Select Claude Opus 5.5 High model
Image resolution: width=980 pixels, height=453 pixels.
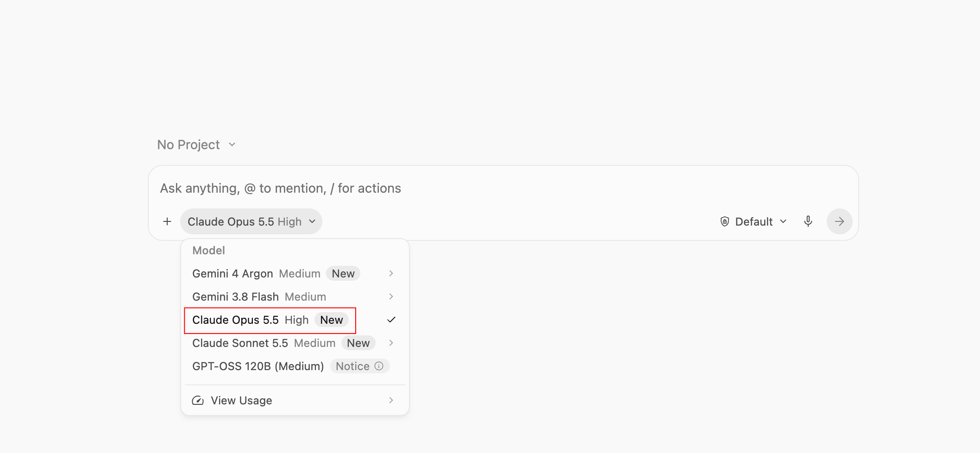pyautogui.click(x=295, y=320)
